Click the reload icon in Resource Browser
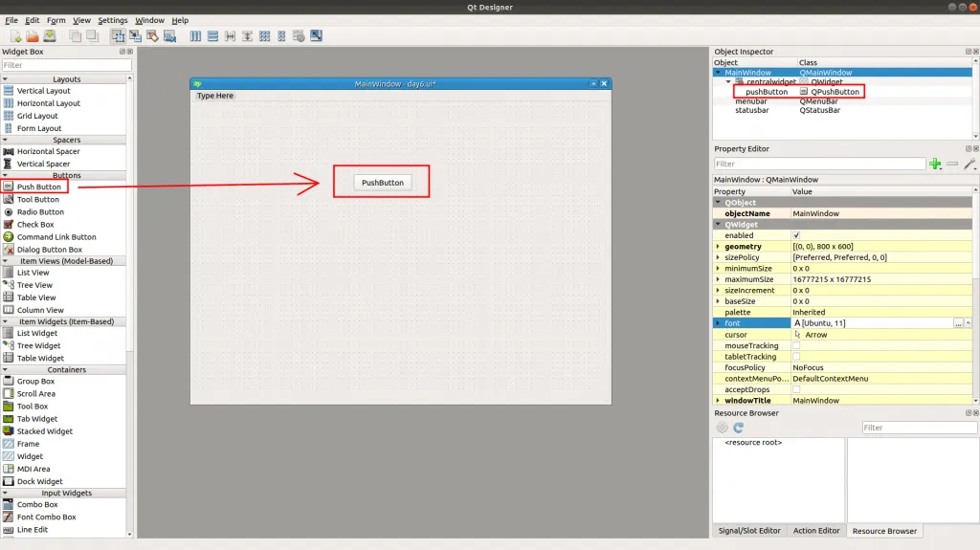 (x=738, y=428)
